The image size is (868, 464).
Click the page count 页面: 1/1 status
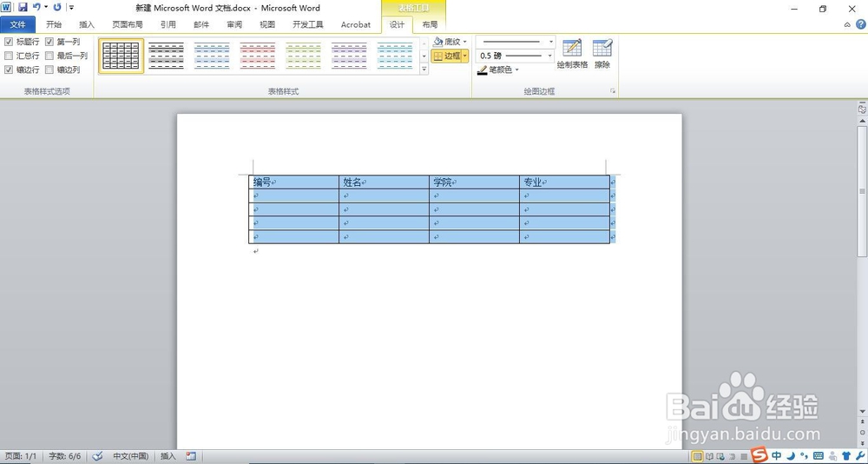pos(21,456)
